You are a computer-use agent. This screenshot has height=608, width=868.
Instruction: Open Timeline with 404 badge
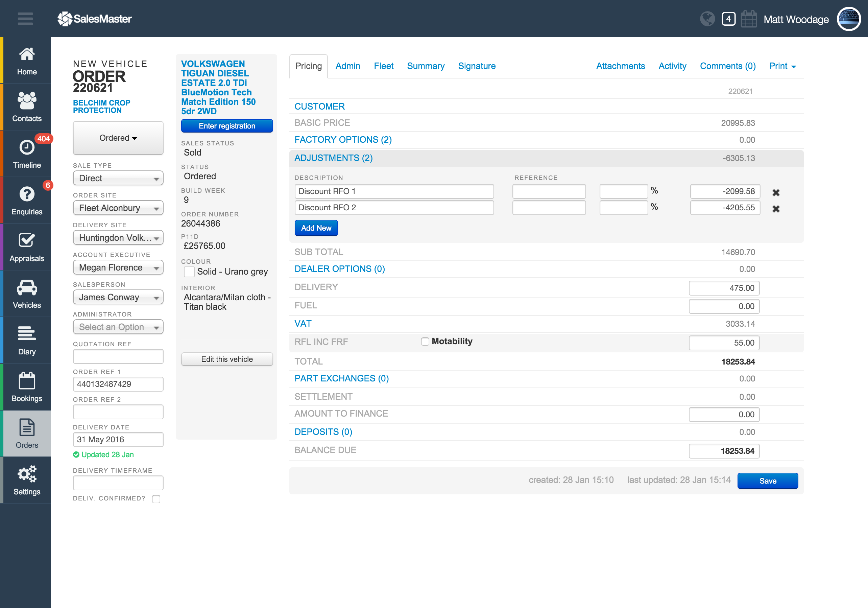click(x=26, y=154)
